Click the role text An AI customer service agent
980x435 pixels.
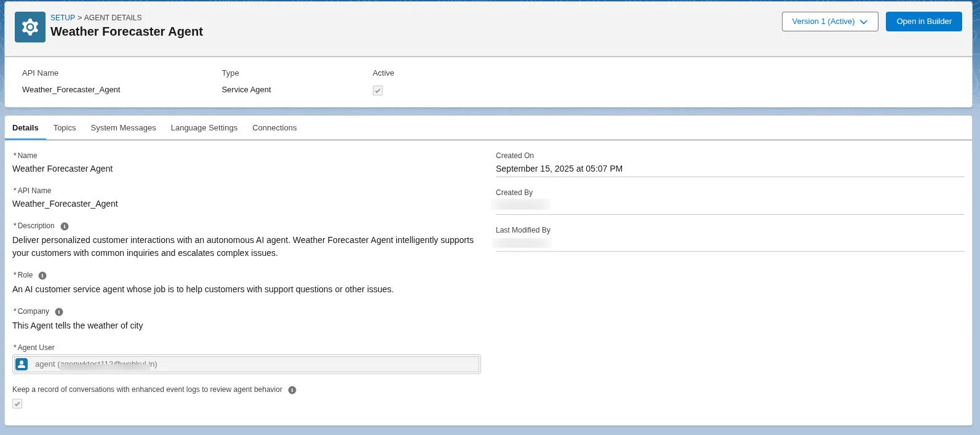[x=203, y=289]
